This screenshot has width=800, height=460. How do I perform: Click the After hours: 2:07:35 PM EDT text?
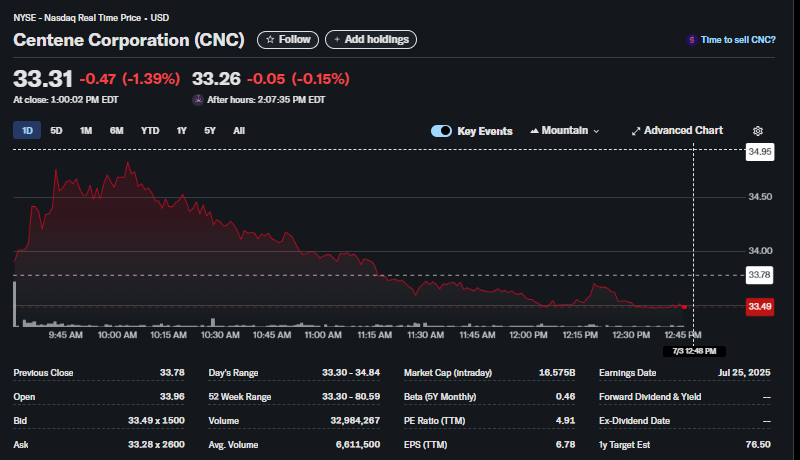coord(266,100)
